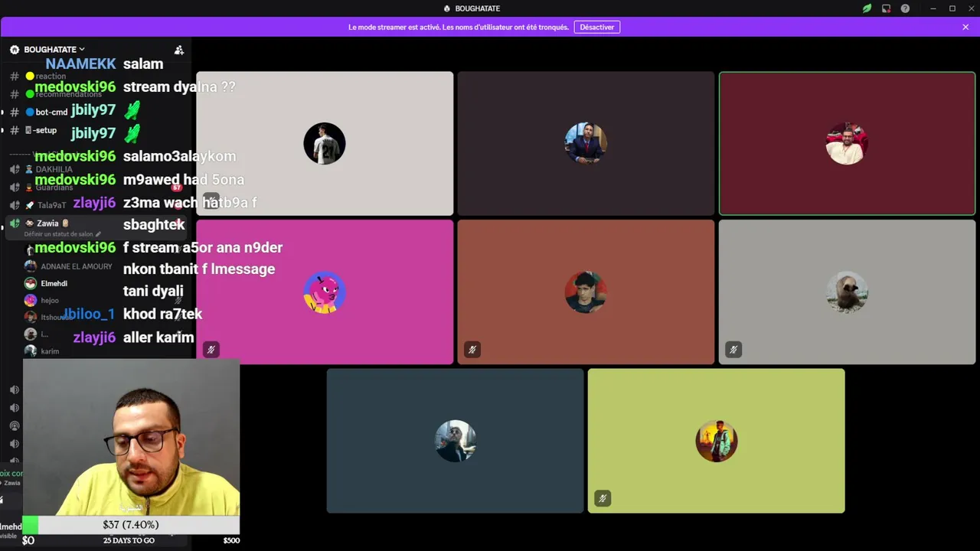
Task: Select voice user karim in Zawia
Action: pos(50,351)
